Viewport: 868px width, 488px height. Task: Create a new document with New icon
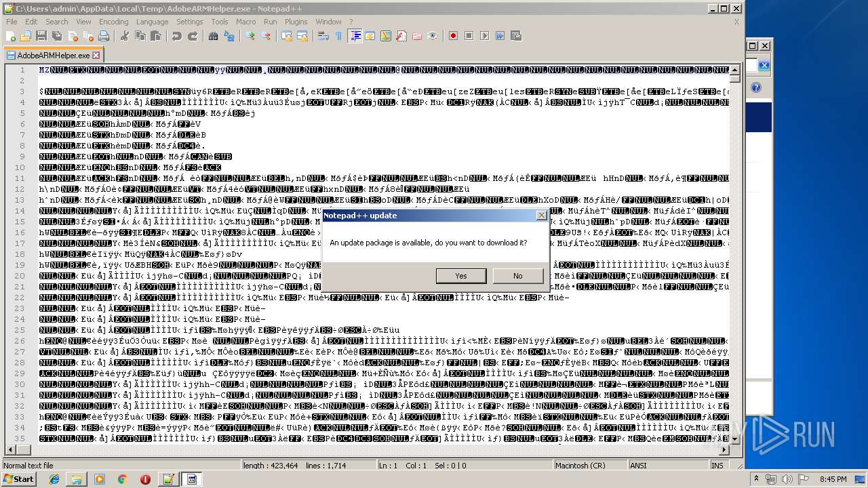tap(12, 36)
